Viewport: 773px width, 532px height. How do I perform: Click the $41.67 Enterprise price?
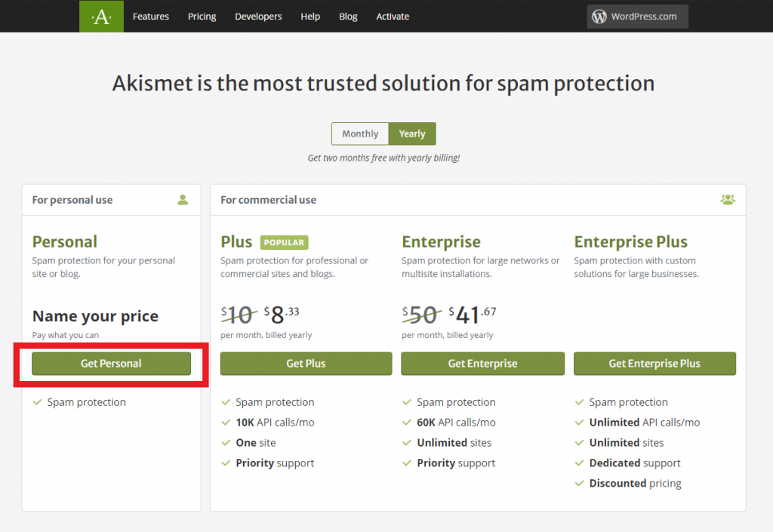(473, 315)
